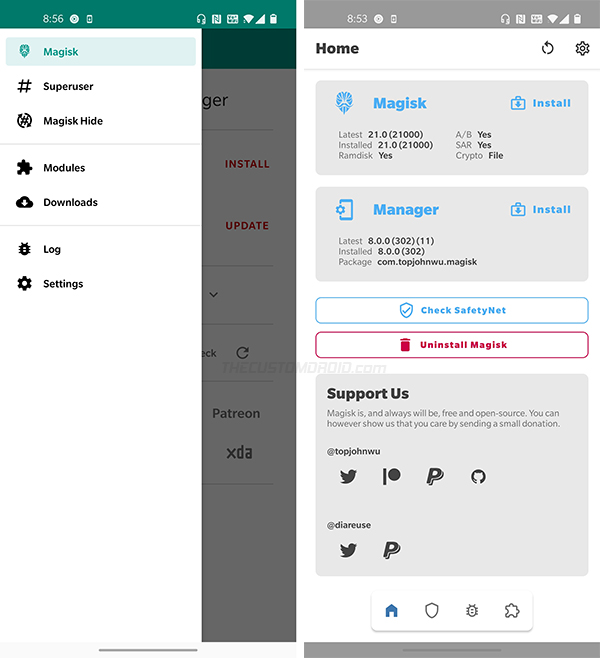600x658 pixels.
Task: Tap the Home title in the right screen
Action: coord(337,48)
